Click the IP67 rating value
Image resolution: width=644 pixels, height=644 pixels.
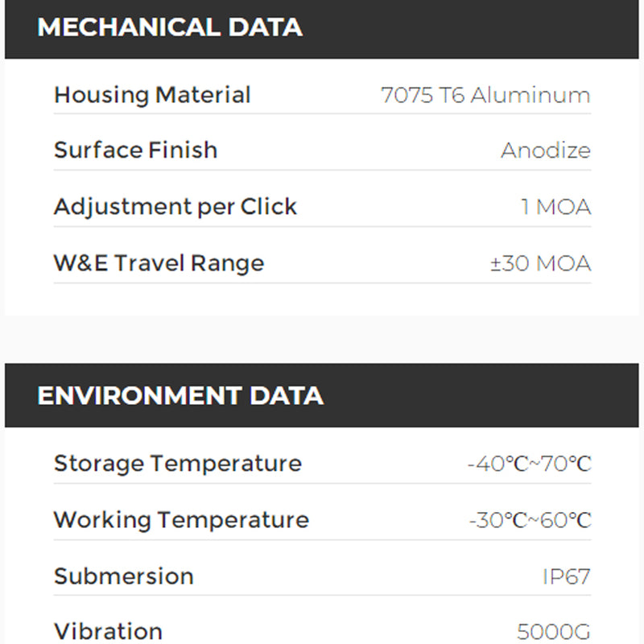pos(566,577)
